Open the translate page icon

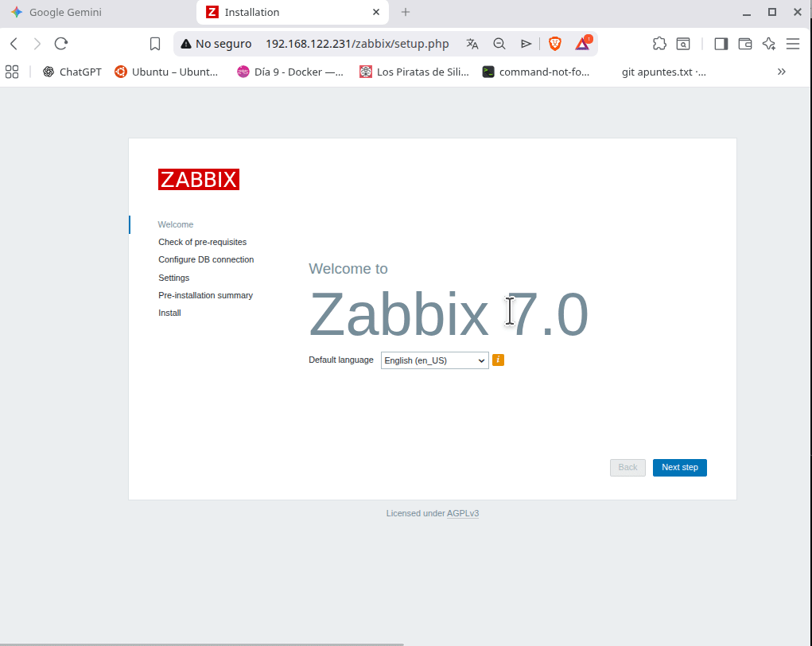(472, 44)
